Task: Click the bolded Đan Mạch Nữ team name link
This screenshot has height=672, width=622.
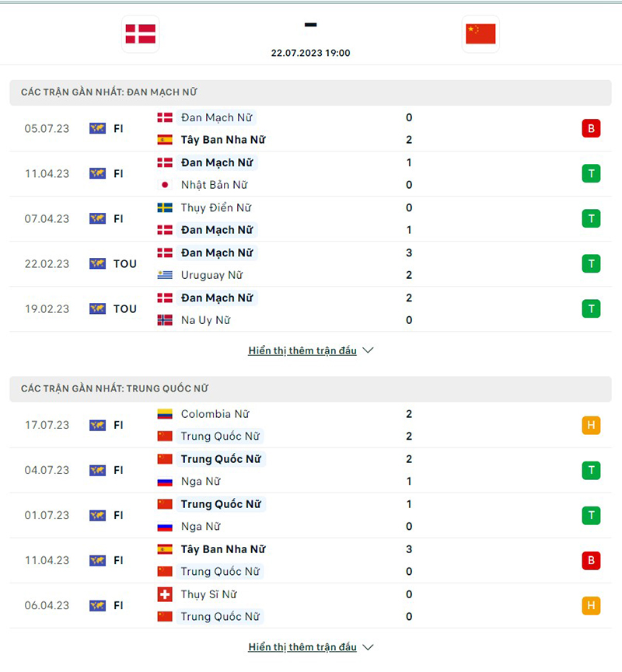Action: click(x=217, y=162)
